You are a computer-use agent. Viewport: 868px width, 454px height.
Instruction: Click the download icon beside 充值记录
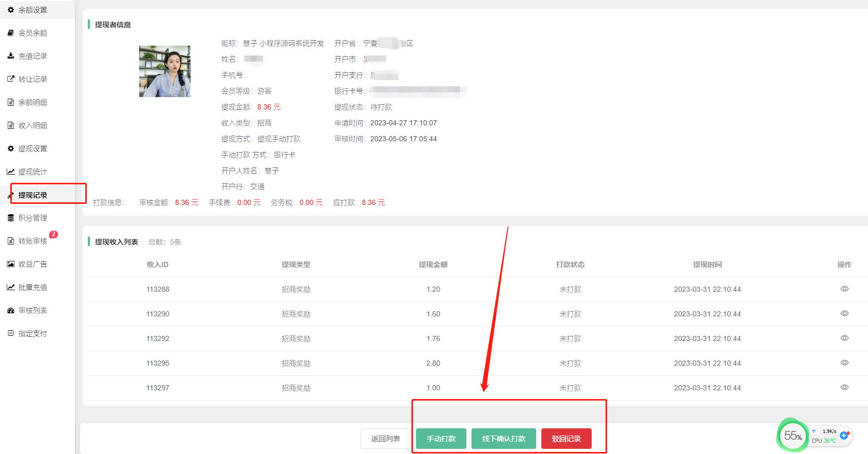[11, 56]
